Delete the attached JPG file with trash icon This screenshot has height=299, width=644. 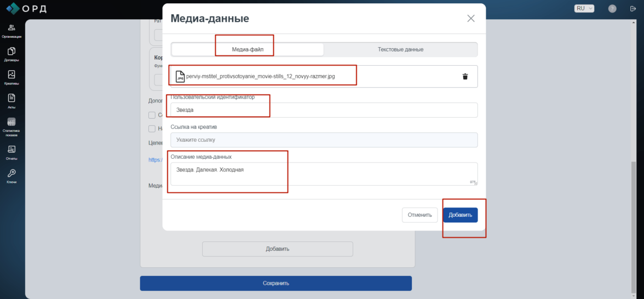465,77
